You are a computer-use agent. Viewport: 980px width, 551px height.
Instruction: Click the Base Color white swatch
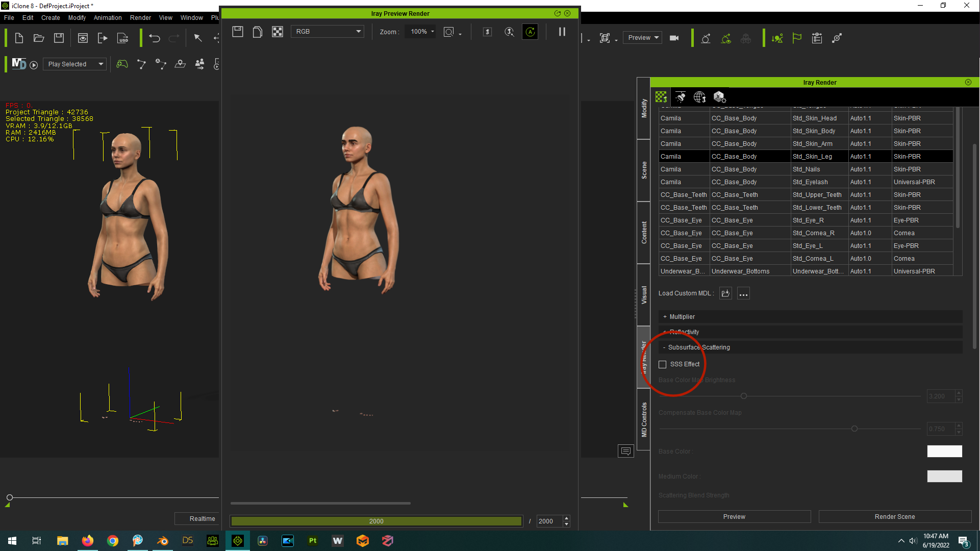click(x=944, y=452)
